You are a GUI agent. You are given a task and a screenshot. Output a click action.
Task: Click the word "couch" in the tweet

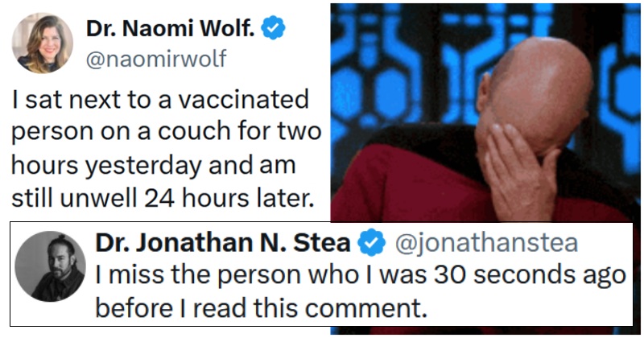click(x=194, y=132)
